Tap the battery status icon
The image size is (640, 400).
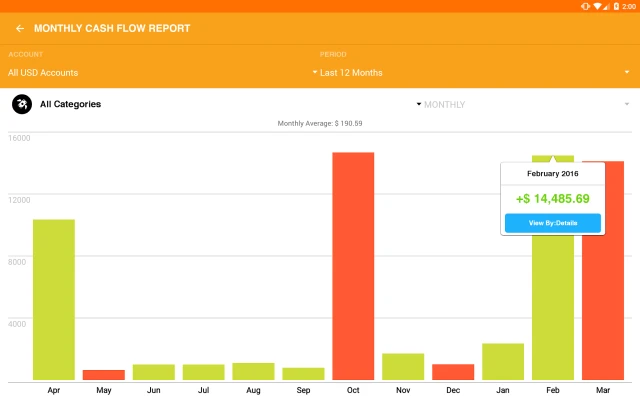click(616, 6)
